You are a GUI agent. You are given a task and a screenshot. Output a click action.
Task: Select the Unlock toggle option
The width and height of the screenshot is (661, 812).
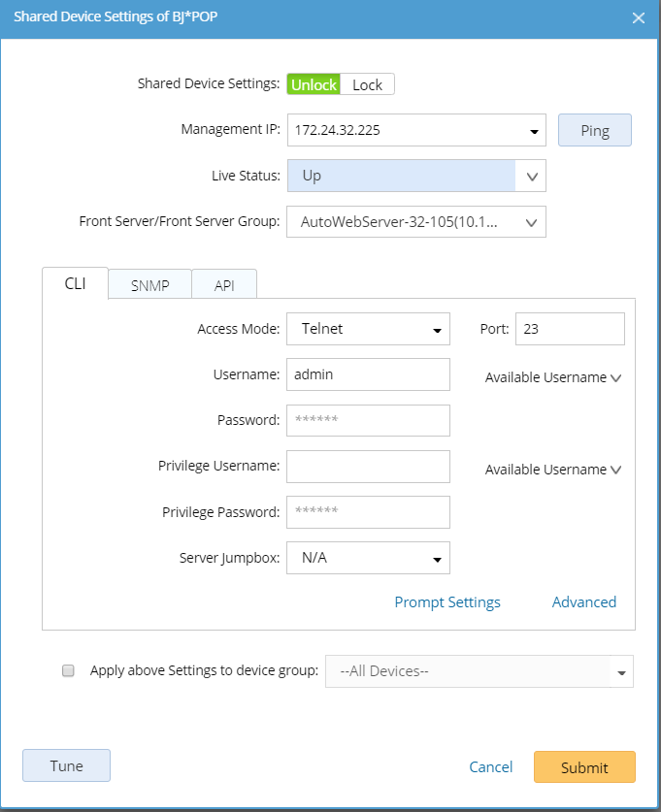(x=314, y=85)
